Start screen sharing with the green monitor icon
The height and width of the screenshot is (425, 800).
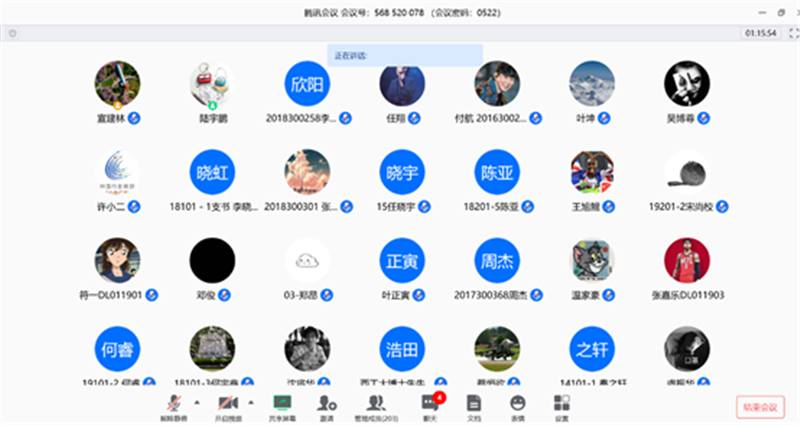(282, 408)
